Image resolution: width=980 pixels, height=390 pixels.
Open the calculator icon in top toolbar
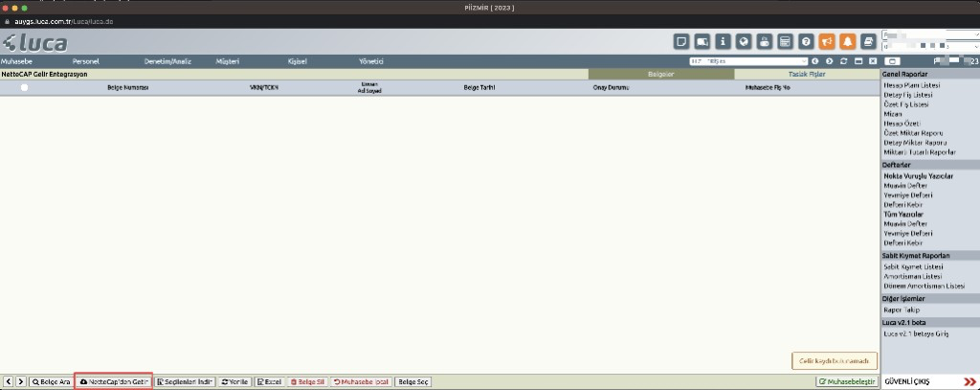tap(785, 41)
